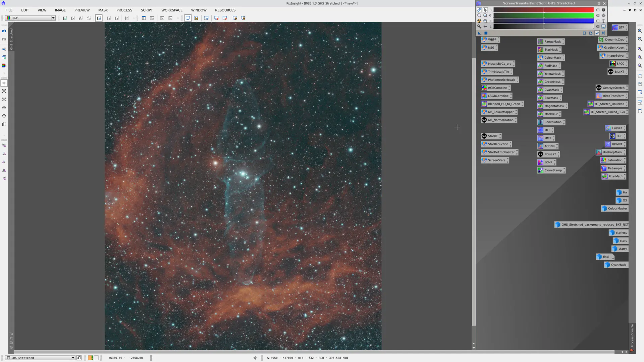Open the StarXT process icon

tap(491, 136)
